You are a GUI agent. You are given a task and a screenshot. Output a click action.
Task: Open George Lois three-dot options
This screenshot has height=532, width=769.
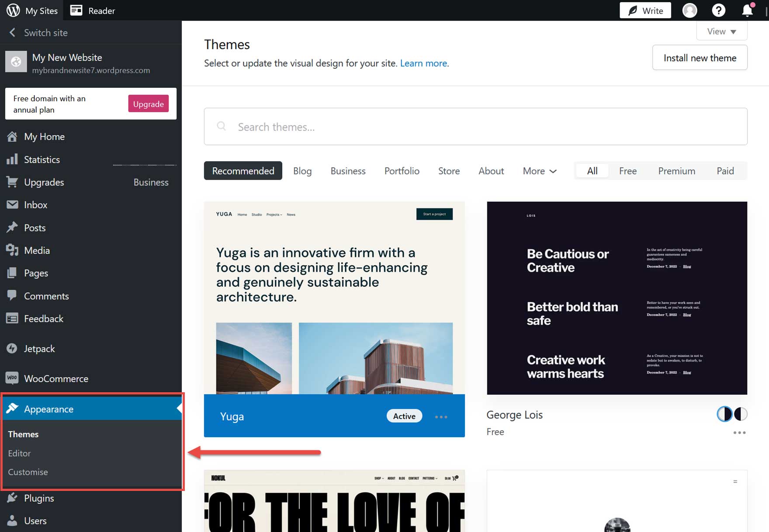tap(739, 432)
